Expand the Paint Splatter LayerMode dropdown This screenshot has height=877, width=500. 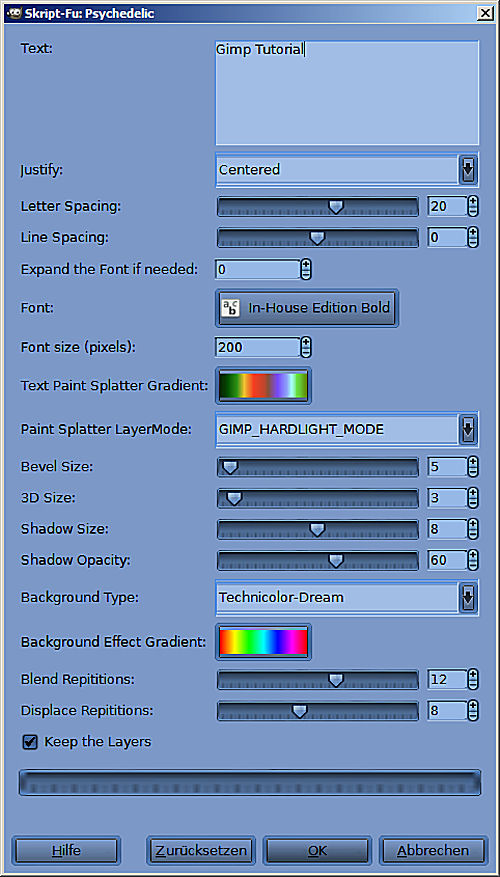click(x=347, y=430)
